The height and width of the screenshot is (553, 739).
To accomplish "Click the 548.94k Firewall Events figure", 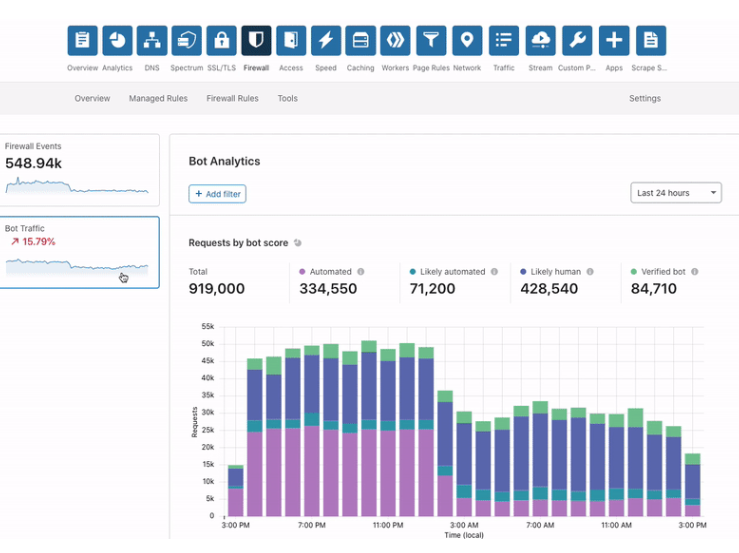I will [x=33, y=164].
